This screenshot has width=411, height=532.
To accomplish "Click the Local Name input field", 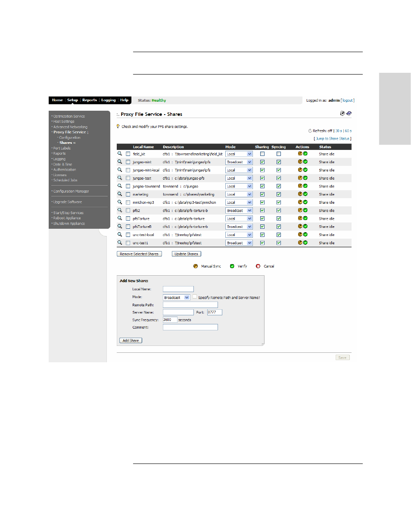I will (x=178, y=289).
